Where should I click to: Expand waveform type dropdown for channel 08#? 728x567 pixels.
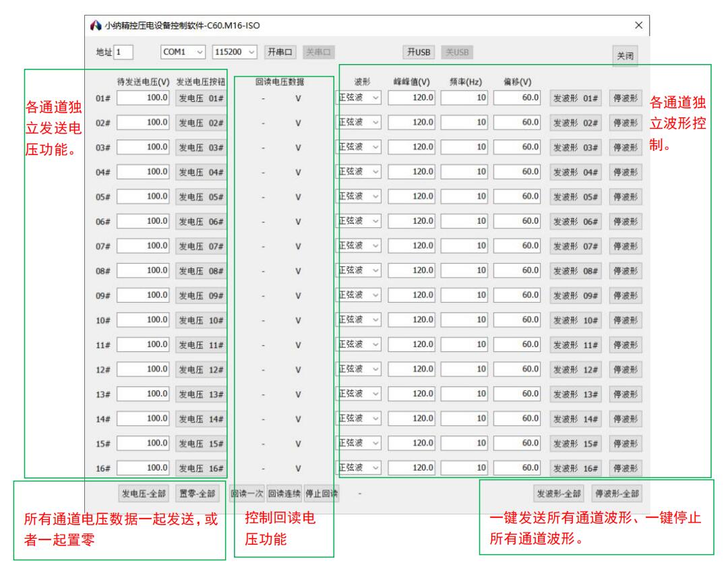point(359,270)
